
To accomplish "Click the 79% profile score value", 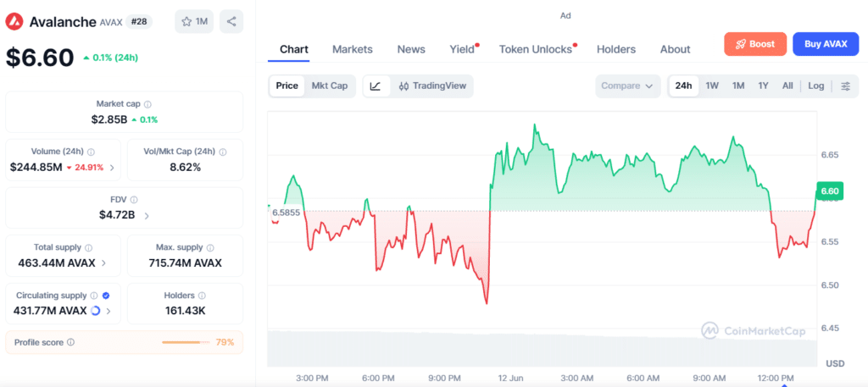I will 225,342.
